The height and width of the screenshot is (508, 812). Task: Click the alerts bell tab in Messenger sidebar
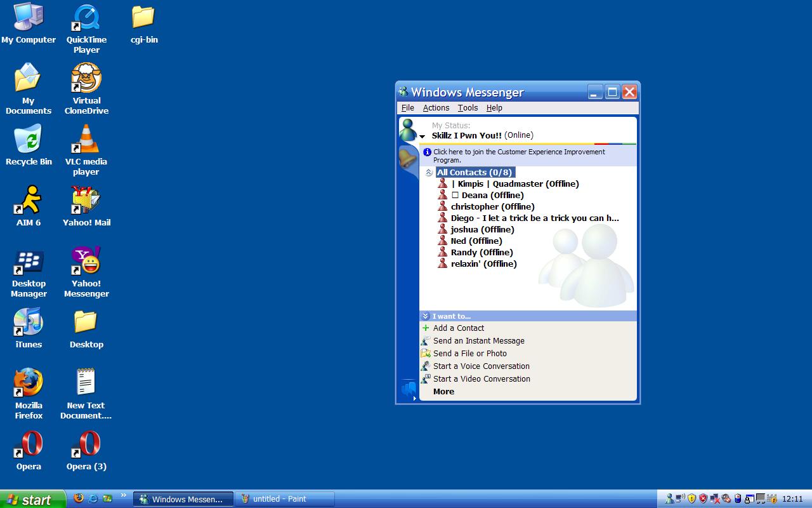(x=408, y=158)
